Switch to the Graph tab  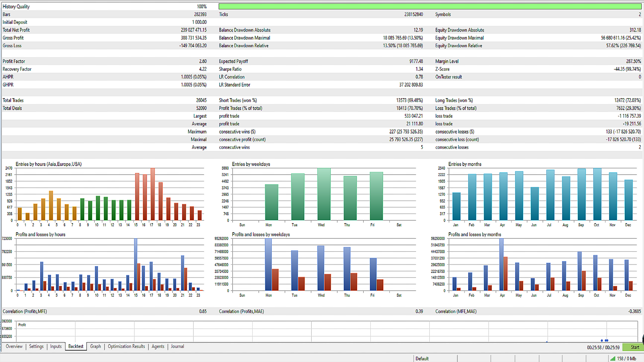tap(96, 347)
